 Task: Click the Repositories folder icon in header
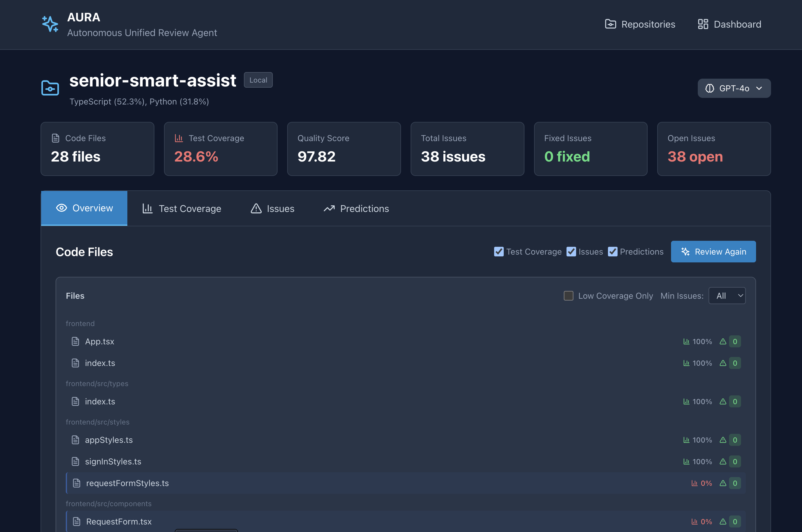click(610, 24)
